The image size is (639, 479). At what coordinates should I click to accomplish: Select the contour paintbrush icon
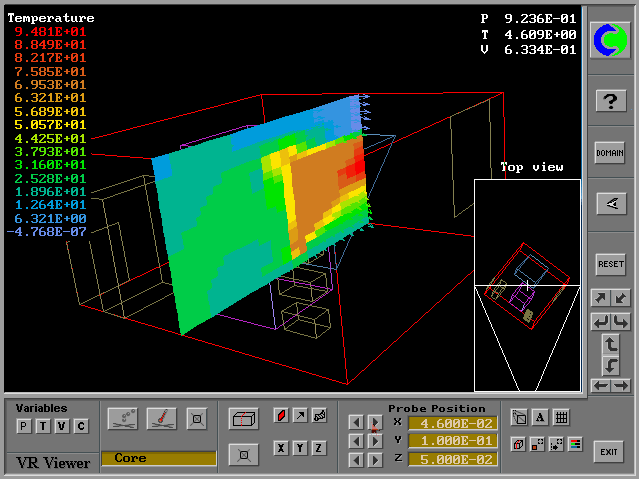click(160, 417)
